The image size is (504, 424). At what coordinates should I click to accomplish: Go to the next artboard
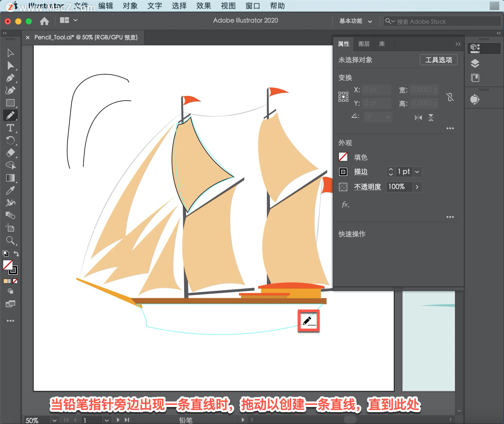118,420
